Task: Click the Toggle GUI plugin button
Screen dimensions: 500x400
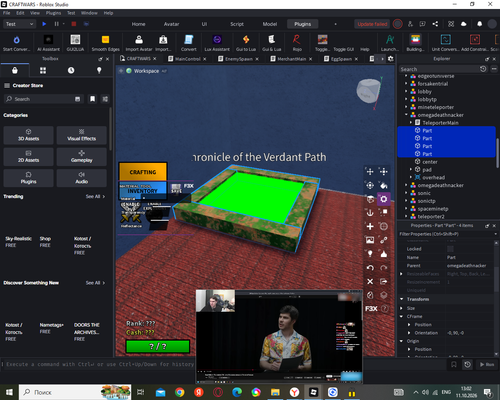Action: point(343,49)
